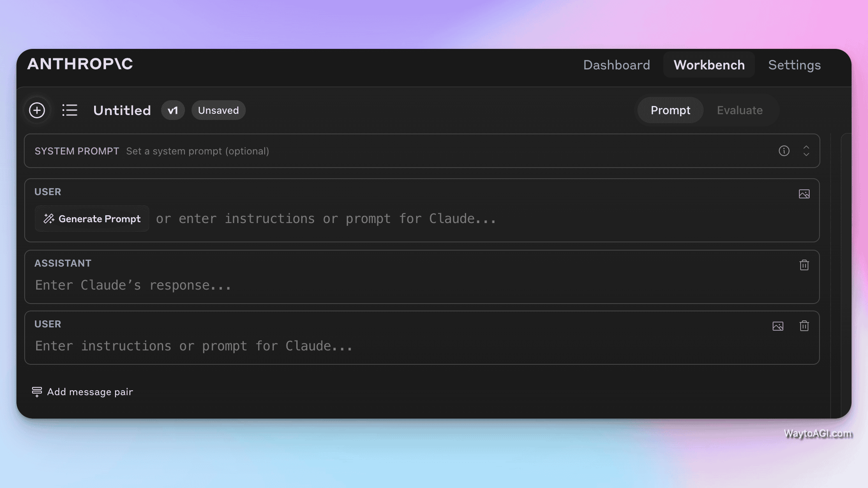Screen dimensions: 868x488
Task: Click the Anthropic logo
Action: tap(80, 64)
